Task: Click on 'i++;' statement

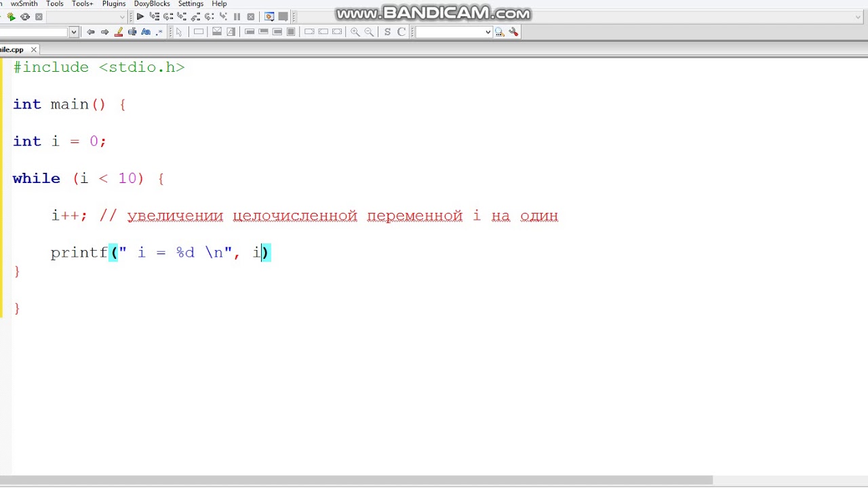Action: point(69,216)
